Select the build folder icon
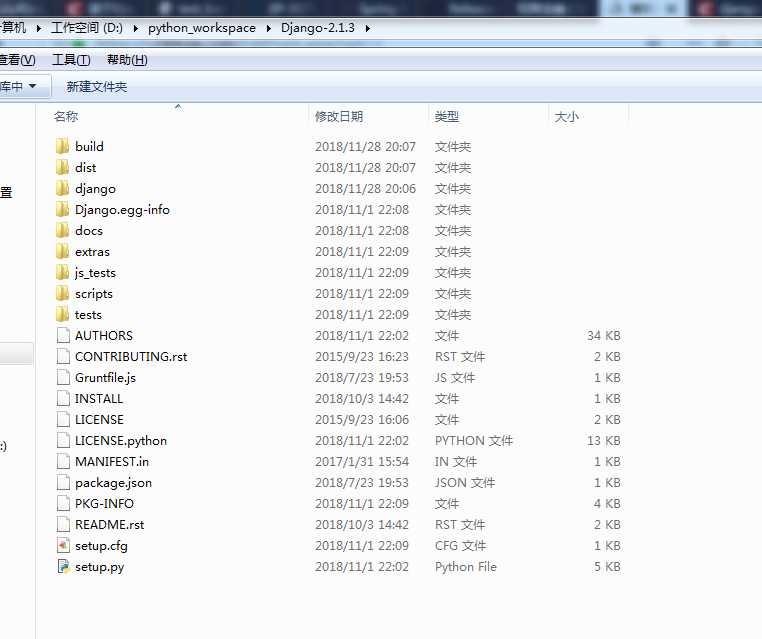 (x=62, y=146)
